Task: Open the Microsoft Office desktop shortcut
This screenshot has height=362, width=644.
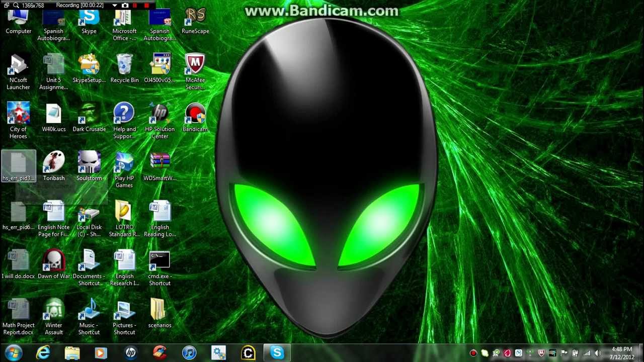Action: tap(124, 26)
